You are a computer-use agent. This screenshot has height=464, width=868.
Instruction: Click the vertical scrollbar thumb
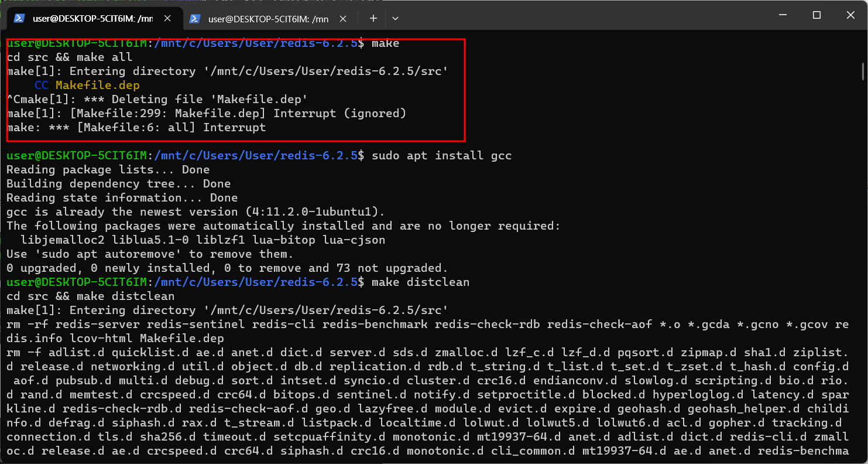[864, 71]
